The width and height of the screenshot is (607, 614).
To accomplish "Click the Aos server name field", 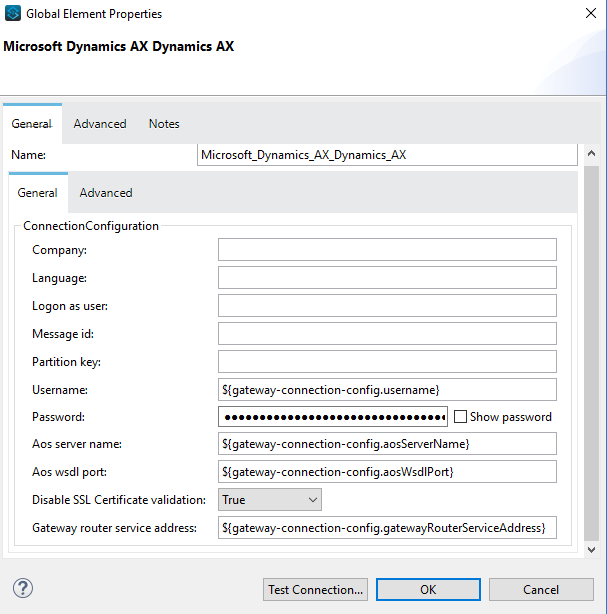I will (x=387, y=443).
